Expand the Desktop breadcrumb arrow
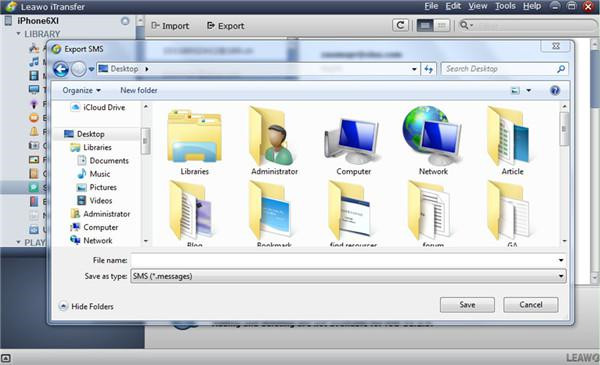This screenshot has height=365, width=600. (x=147, y=69)
